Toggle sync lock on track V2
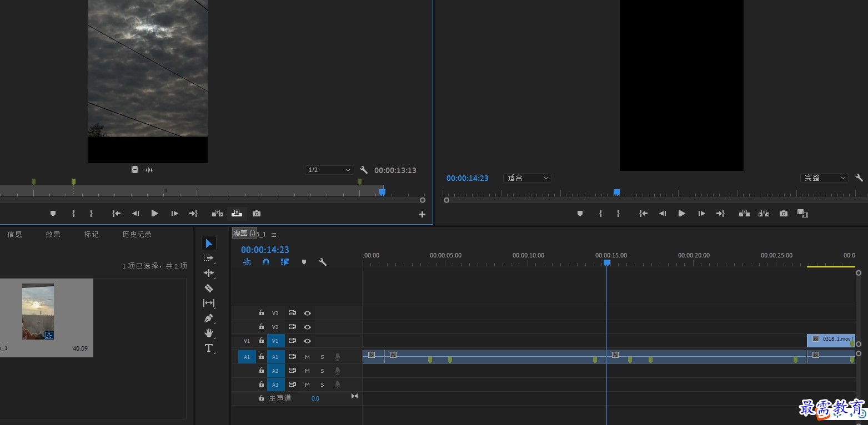 pyautogui.click(x=293, y=327)
